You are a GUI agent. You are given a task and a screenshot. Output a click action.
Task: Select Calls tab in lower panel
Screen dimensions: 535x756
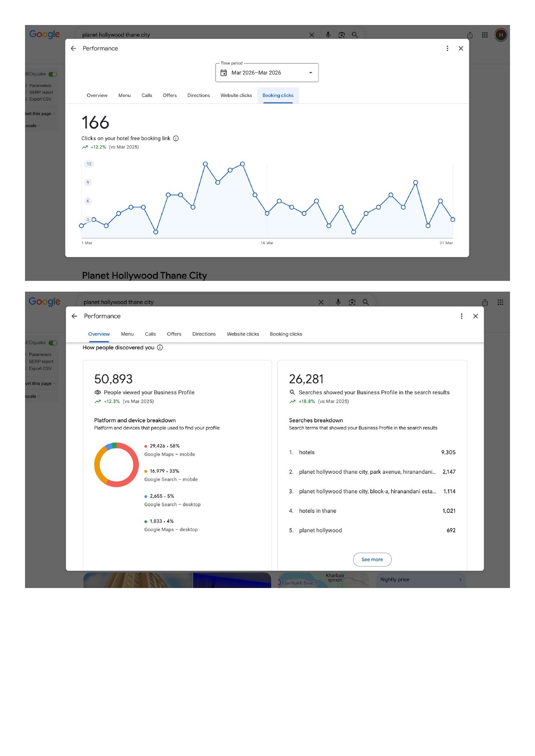150,334
